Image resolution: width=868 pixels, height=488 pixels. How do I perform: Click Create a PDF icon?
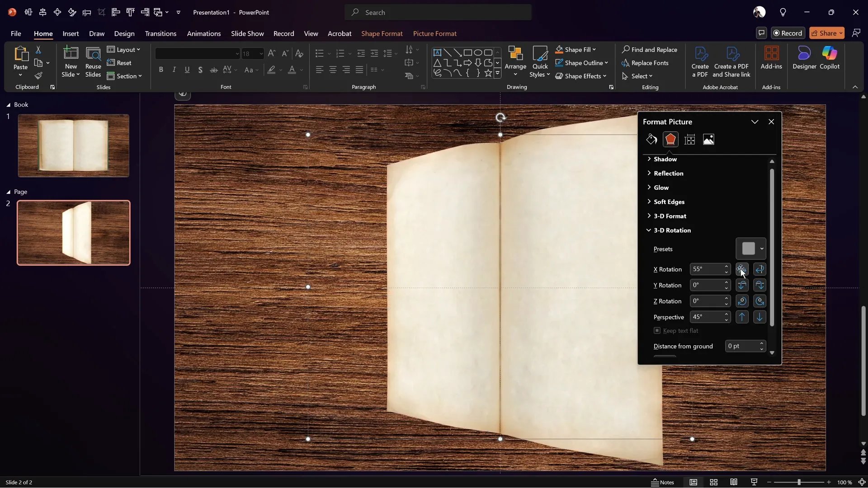point(700,62)
